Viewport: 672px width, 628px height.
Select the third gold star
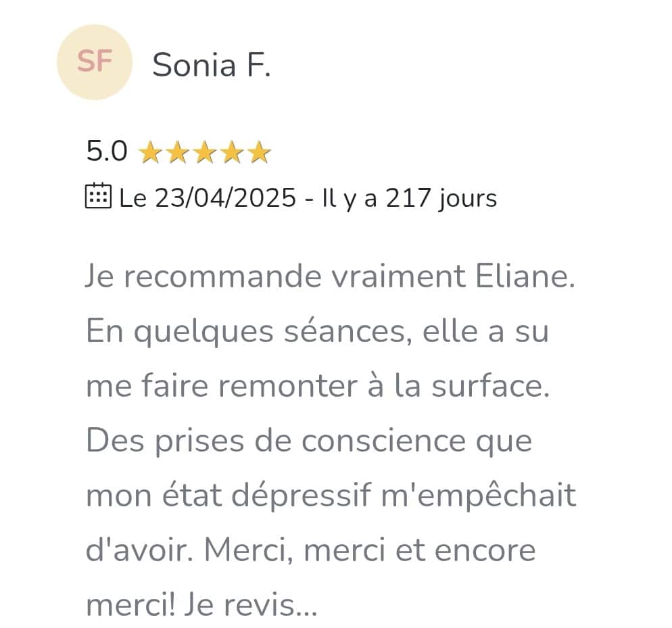point(204,153)
